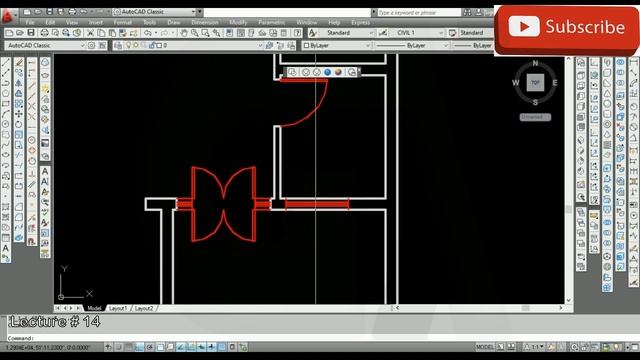This screenshot has height=360, width=640.
Task: Switch to the Layout2 tab
Action: tap(144, 309)
